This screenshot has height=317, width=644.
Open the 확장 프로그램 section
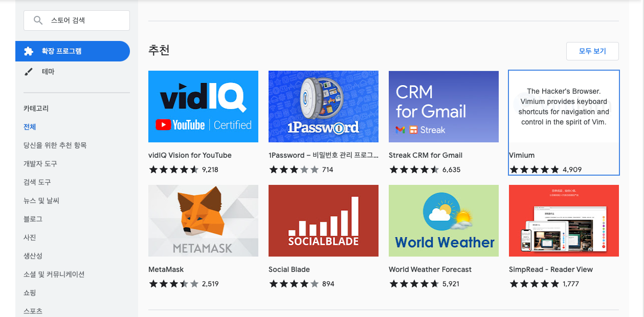click(73, 51)
